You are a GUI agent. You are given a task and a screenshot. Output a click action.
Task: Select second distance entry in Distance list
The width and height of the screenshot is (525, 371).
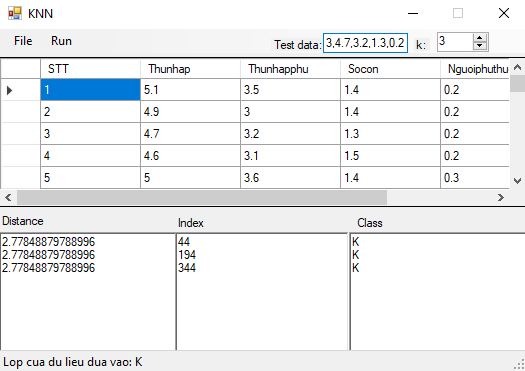[x=49, y=255]
